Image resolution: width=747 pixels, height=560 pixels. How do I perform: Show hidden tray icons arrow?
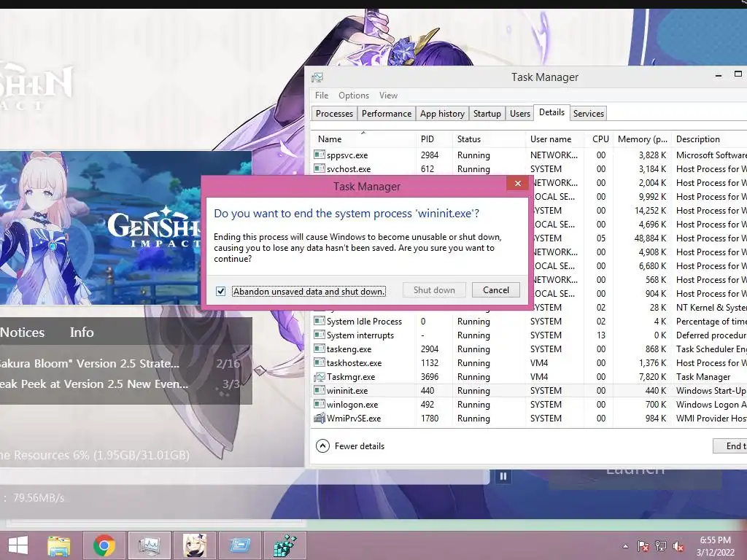pyautogui.click(x=625, y=546)
